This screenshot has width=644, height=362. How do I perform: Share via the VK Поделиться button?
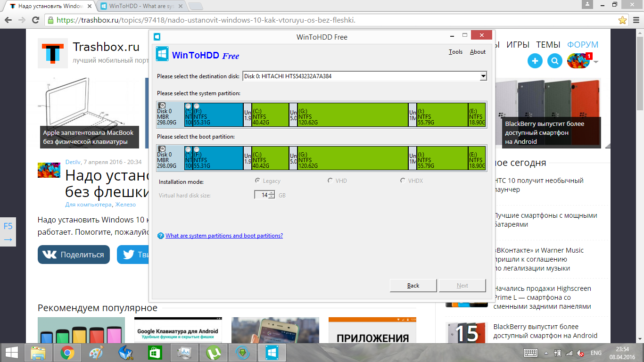pos(74,255)
